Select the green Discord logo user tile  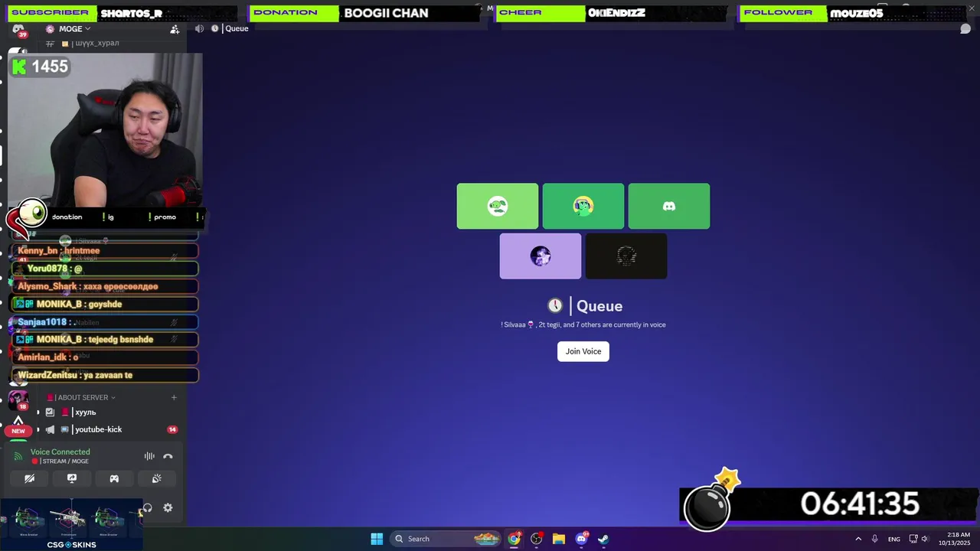click(669, 206)
